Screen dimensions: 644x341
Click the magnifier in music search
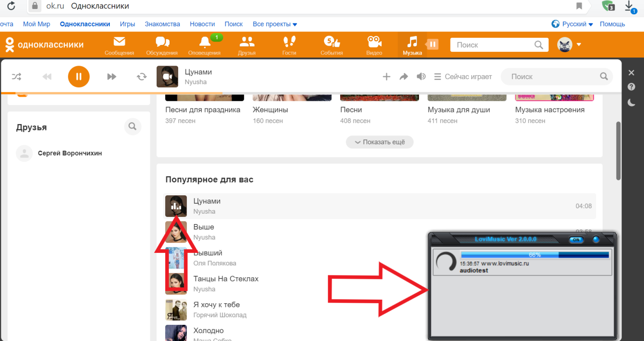(x=604, y=76)
